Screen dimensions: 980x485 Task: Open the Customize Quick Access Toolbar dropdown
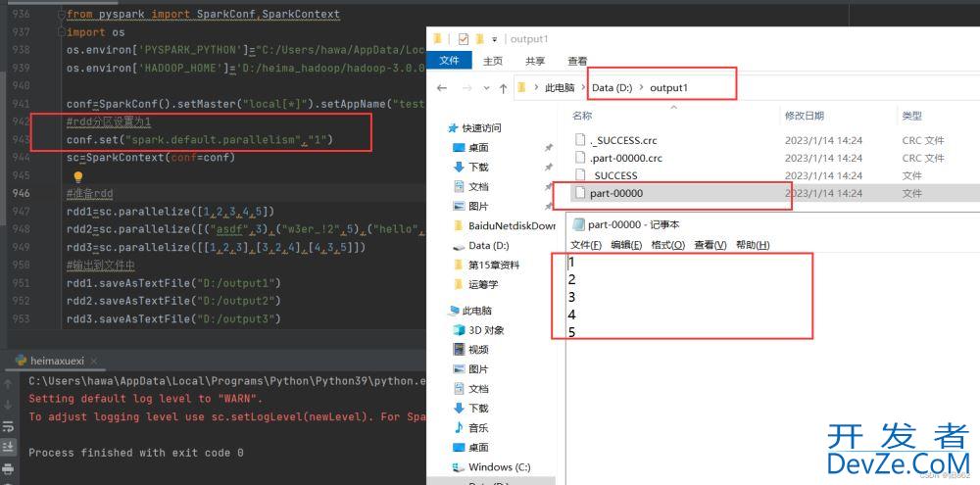coord(494,39)
